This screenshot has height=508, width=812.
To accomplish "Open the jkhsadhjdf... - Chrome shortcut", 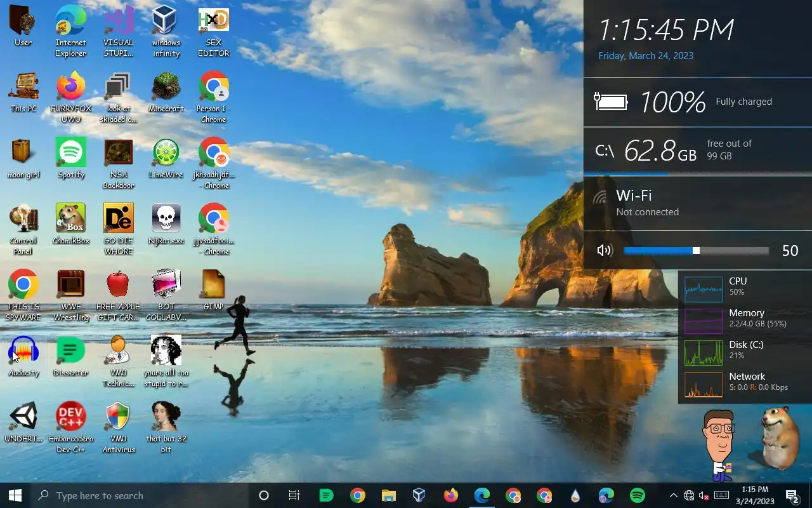I will pos(214,163).
